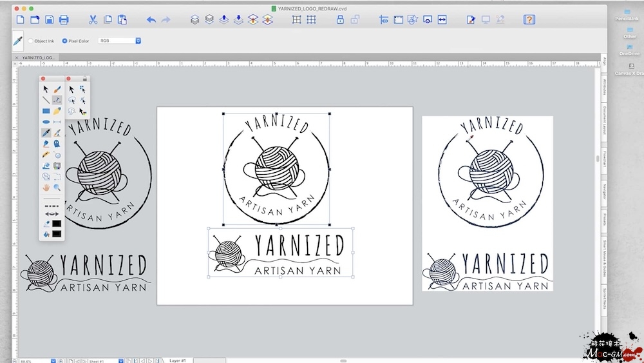Viewport: 644px width, 363px height.
Task: Click the Print icon in the toolbar
Action: tap(64, 20)
